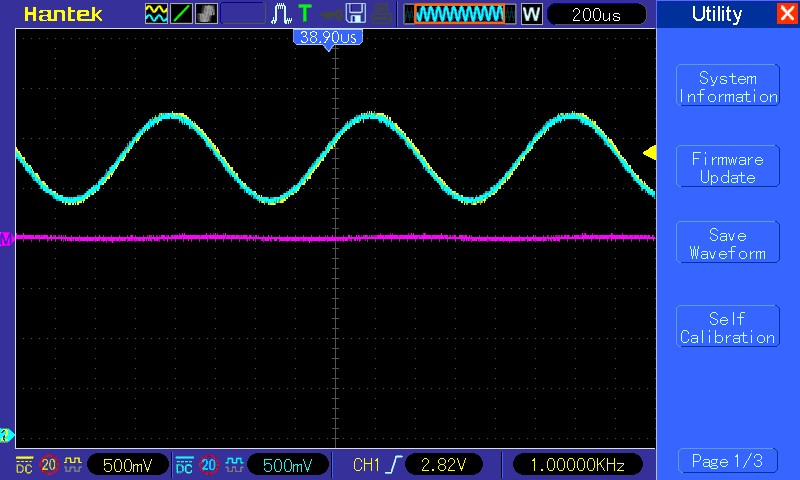
Task: Click the dual sine wave display icon
Action: pos(157,14)
